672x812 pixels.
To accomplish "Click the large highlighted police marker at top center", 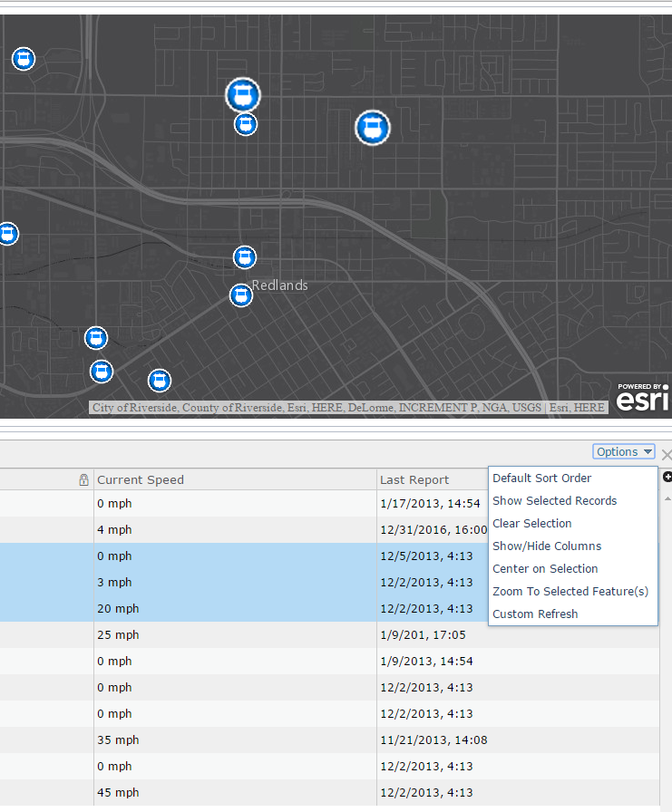I will (x=242, y=94).
